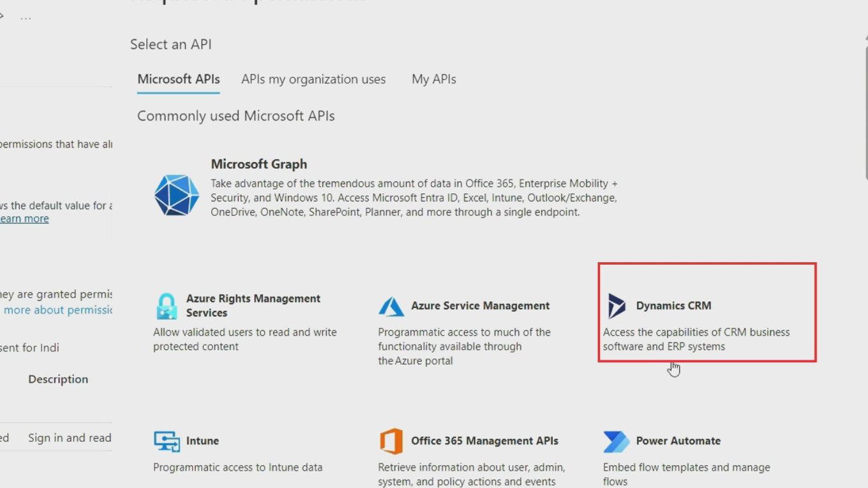The image size is (868, 488).
Task: Click the Intune monitor icon
Action: point(167,441)
